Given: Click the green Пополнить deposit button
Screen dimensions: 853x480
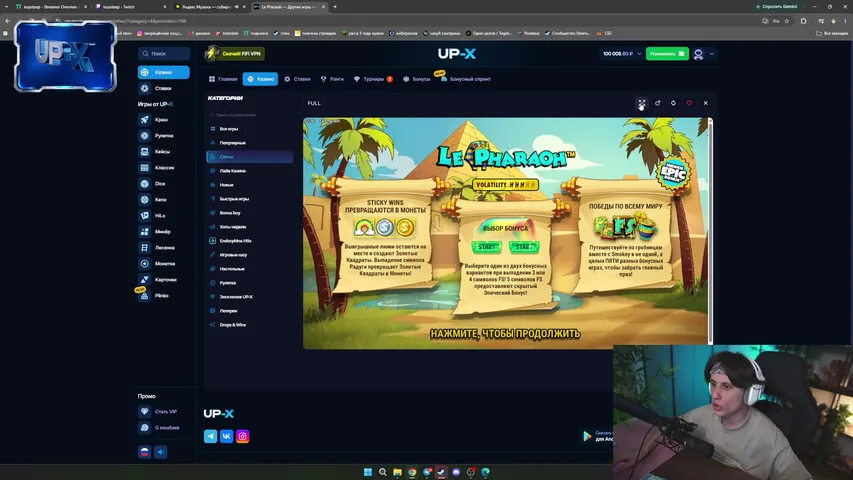Looking at the screenshot, I should click(667, 54).
